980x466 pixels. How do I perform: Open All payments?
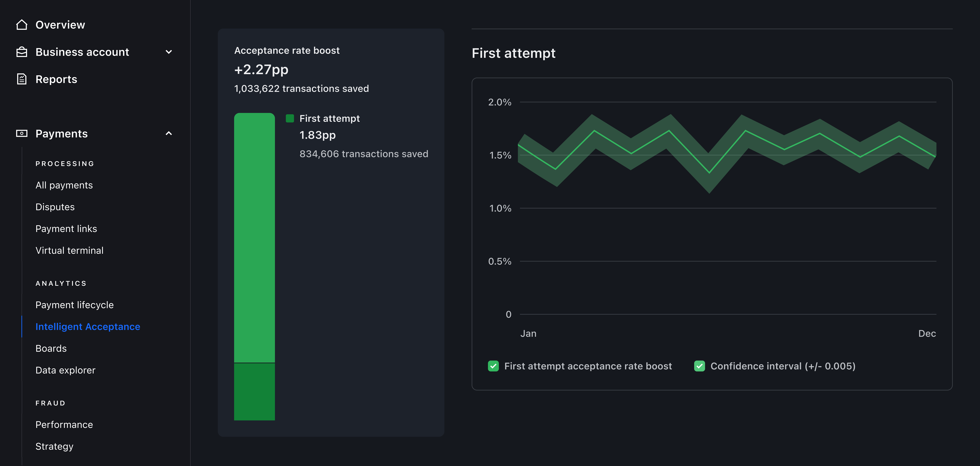[x=64, y=185]
